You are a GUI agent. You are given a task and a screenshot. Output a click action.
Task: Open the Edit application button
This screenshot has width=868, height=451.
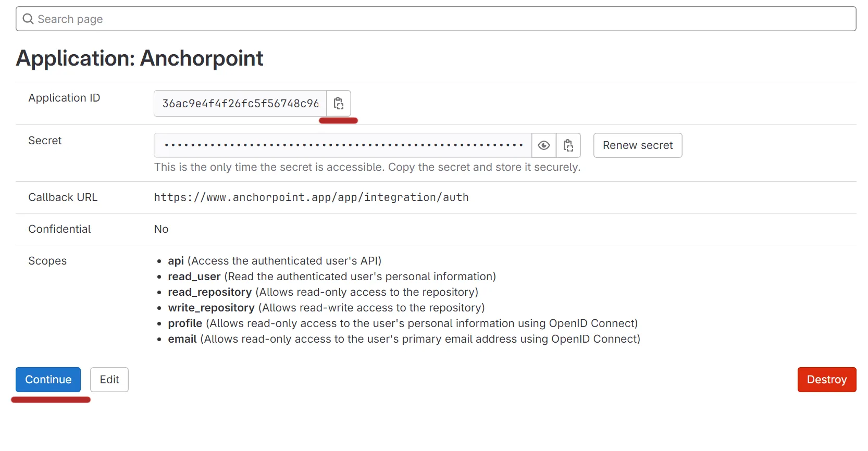[x=109, y=380]
